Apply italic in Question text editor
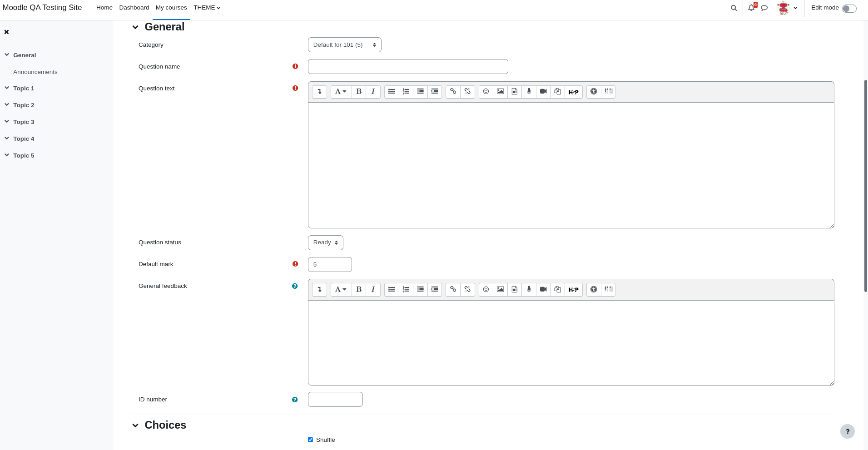Screen dimensions: 868x450 pos(373,92)
